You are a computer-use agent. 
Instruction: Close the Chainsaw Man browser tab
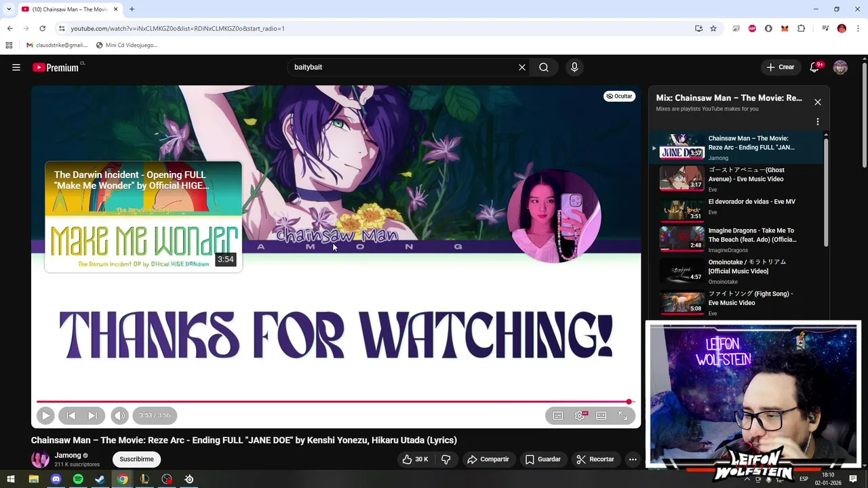pyautogui.click(x=115, y=9)
